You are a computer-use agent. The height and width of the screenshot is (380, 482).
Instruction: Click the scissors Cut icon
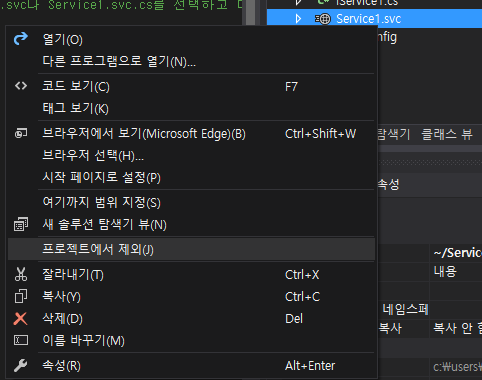[21, 274]
